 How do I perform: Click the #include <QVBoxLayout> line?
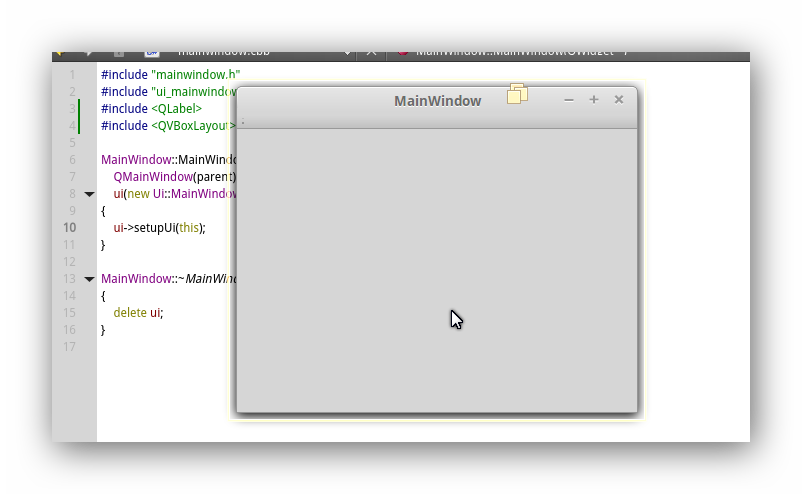(x=168, y=126)
